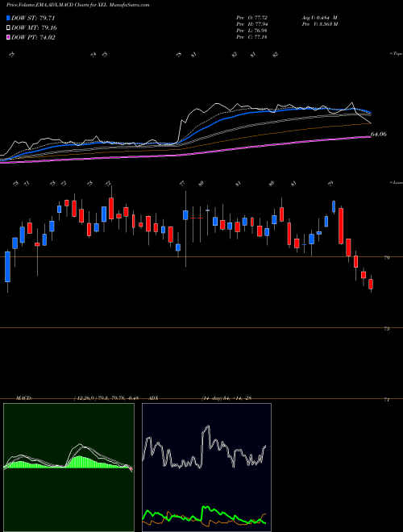This screenshot has height=532, width=403.
Task: Click the 75 price level label
Action: click(387, 329)
